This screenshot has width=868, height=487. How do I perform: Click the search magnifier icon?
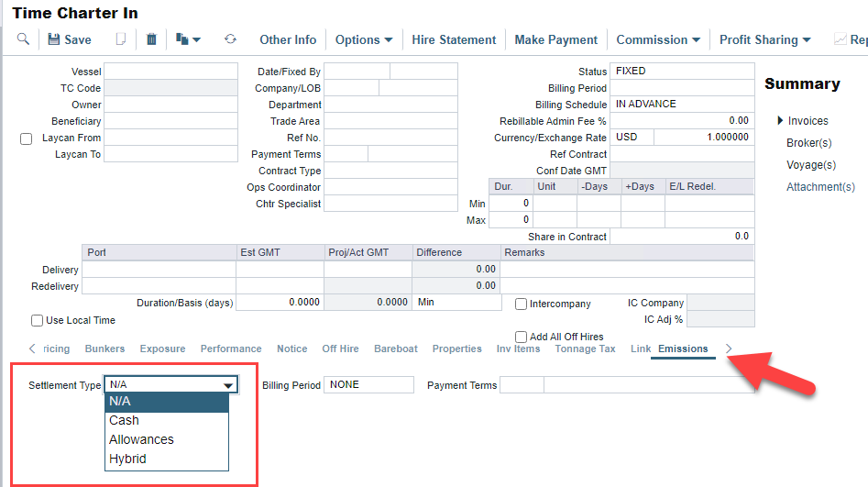point(23,39)
